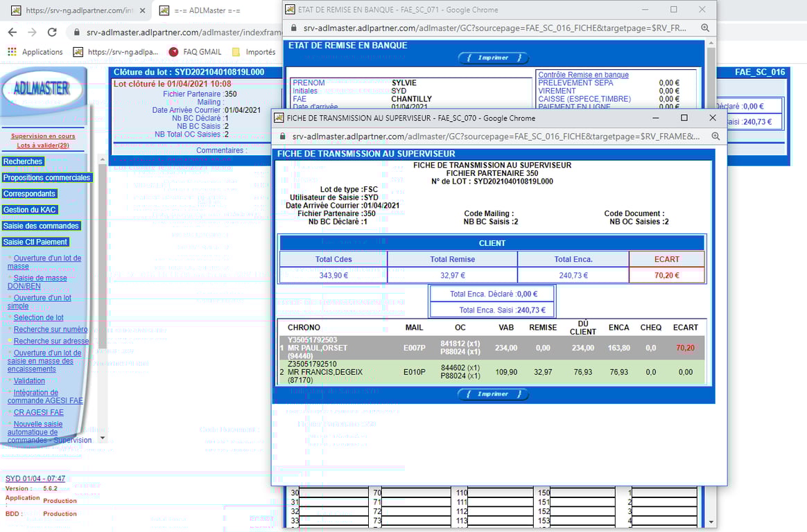Click the ADLMASTER logo
Screen dimensions: 807x532
coord(42,89)
